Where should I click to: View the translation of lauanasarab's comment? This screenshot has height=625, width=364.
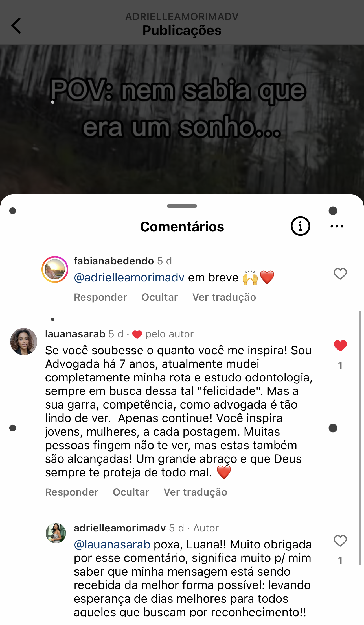tap(196, 492)
